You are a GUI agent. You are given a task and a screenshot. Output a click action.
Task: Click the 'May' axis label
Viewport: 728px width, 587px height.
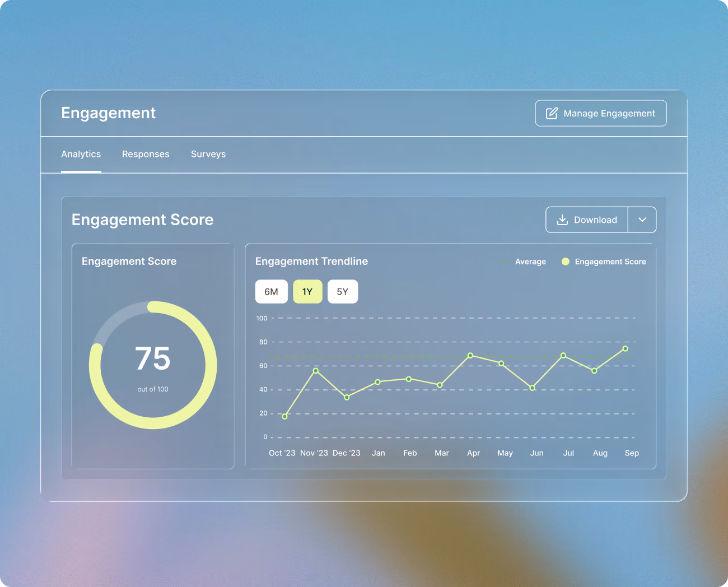click(x=505, y=453)
